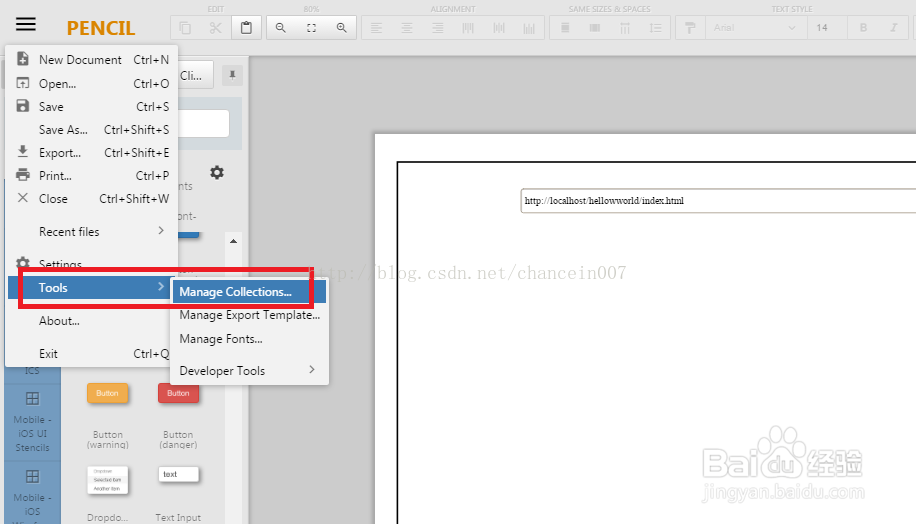Open the Arial font family dropdown
Viewport: 916px width, 524px height.
click(755, 27)
